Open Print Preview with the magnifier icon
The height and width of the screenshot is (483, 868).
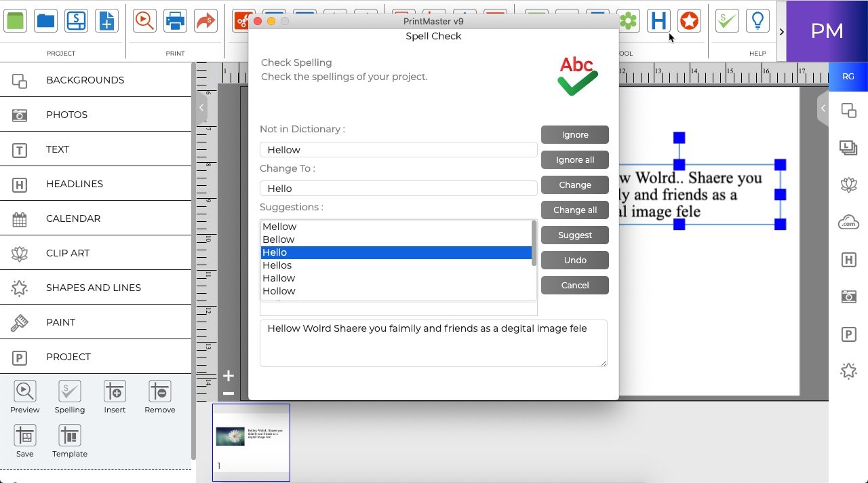pos(144,20)
